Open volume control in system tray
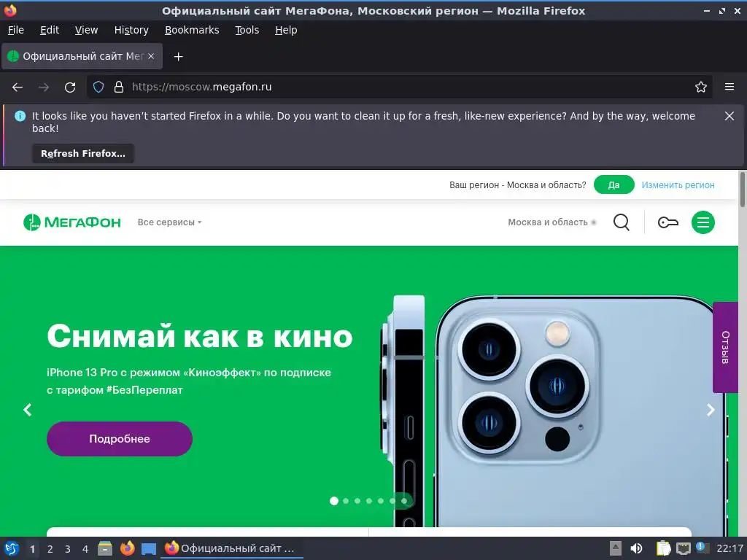The height and width of the screenshot is (560, 747). 636,548
